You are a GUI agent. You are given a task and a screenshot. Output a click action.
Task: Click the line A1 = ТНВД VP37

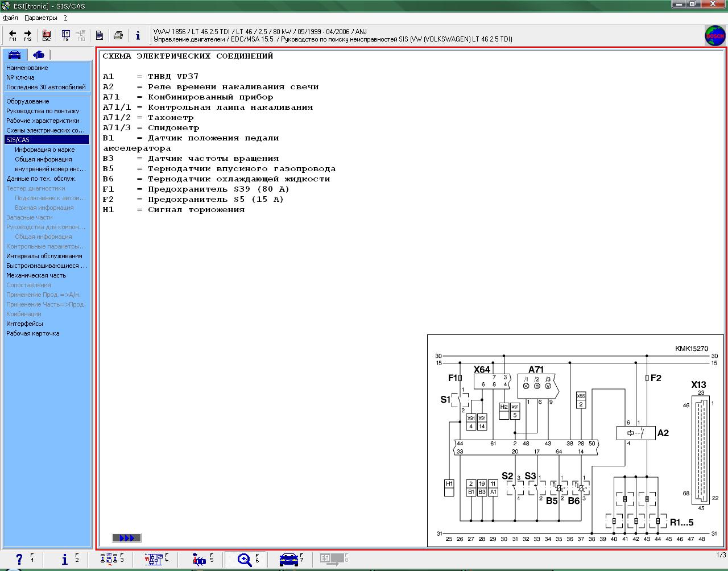pyautogui.click(x=151, y=76)
